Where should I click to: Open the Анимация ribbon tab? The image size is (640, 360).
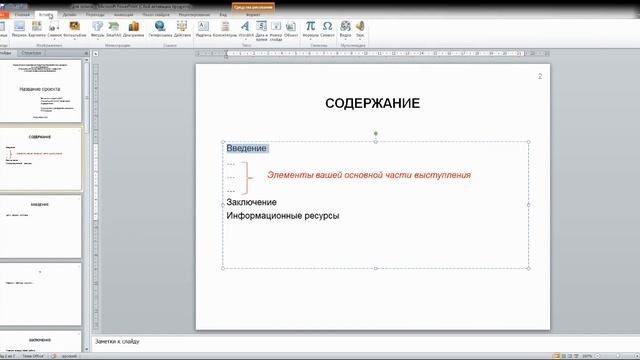tap(123, 15)
